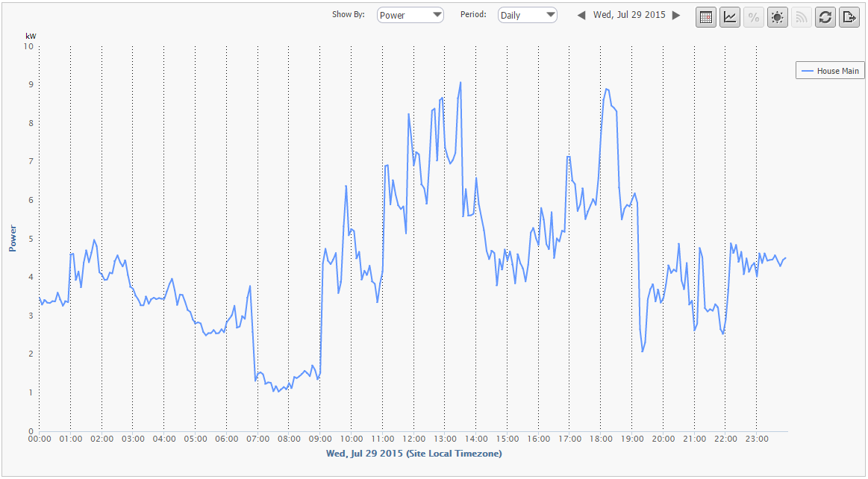Open the Period dropdown
Image resolution: width=868 pixels, height=479 pixels.
point(528,15)
